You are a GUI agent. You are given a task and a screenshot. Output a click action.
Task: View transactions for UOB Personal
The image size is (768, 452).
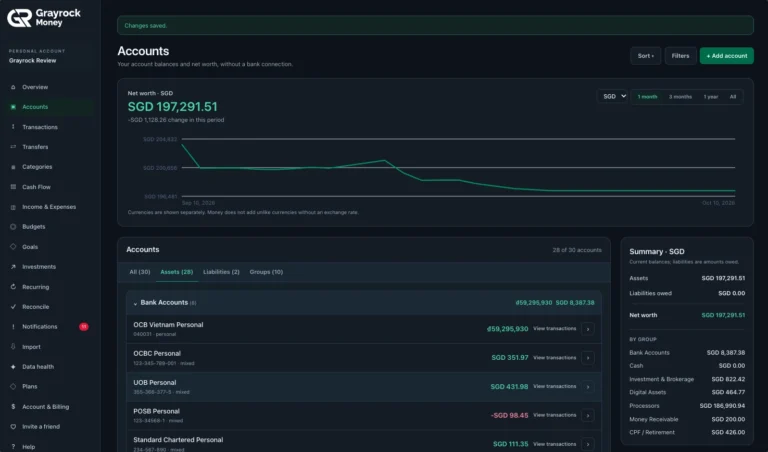coord(554,386)
